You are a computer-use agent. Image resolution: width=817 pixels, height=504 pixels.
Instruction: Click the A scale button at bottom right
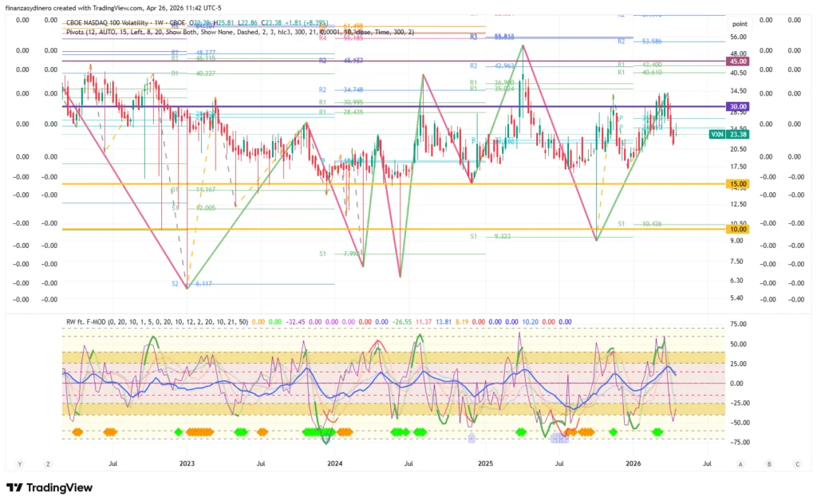pos(740,463)
